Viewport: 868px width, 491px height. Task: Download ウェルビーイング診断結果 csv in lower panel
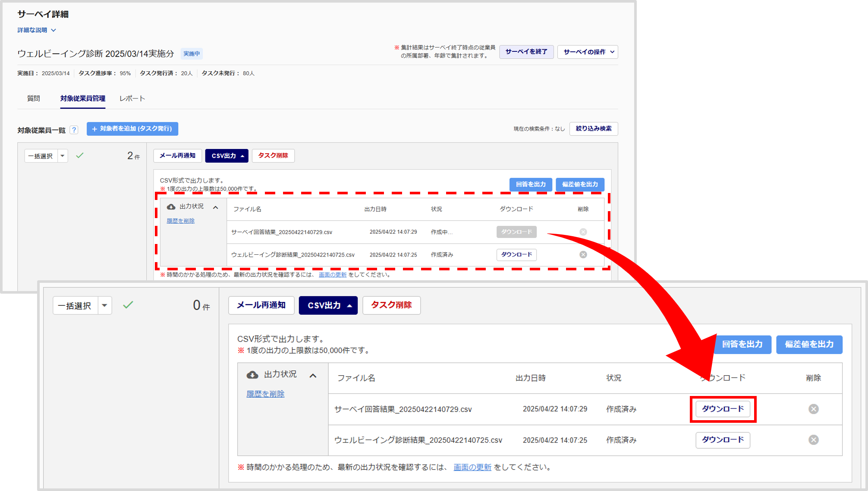click(x=723, y=440)
